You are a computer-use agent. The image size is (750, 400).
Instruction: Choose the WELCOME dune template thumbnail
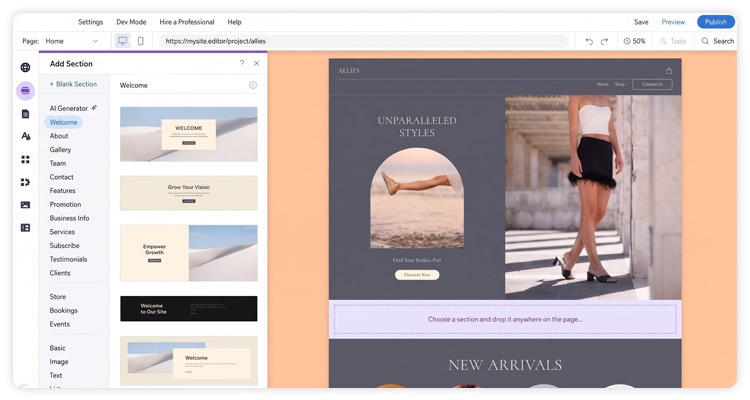188,134
